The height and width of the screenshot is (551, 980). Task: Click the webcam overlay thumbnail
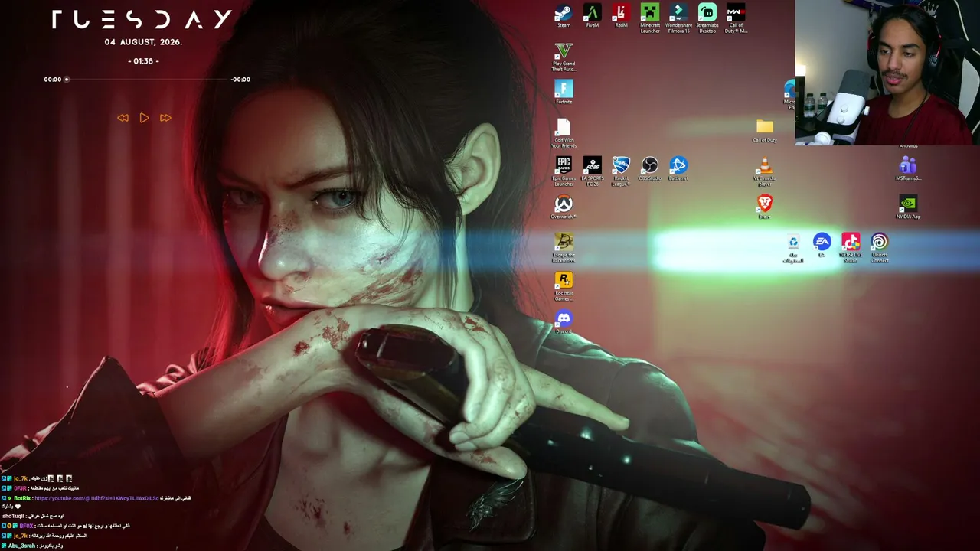[887, 73]
